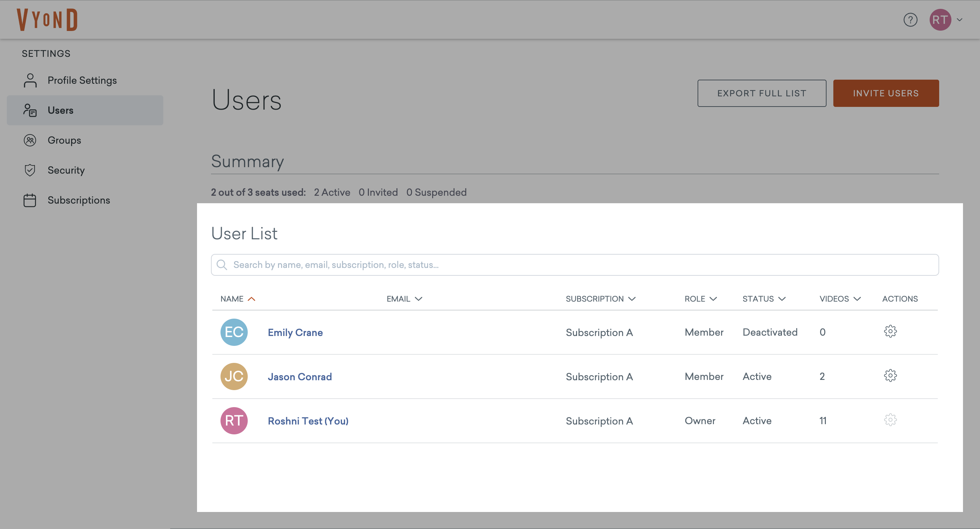Click the Vyond logo

pyautogui.click(x=47, y=20)
